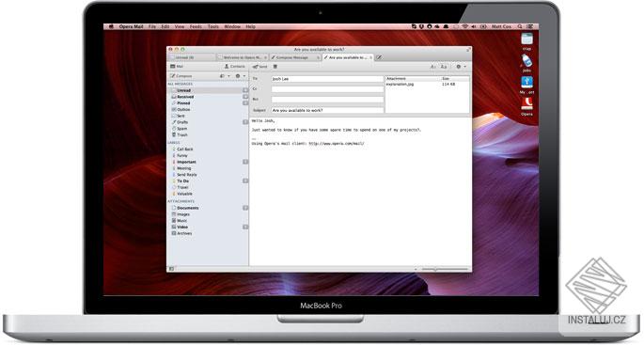This screenshot has width=644, height=345.
Task: Switch to the Unread tab
Action: (x=192, y=57)
